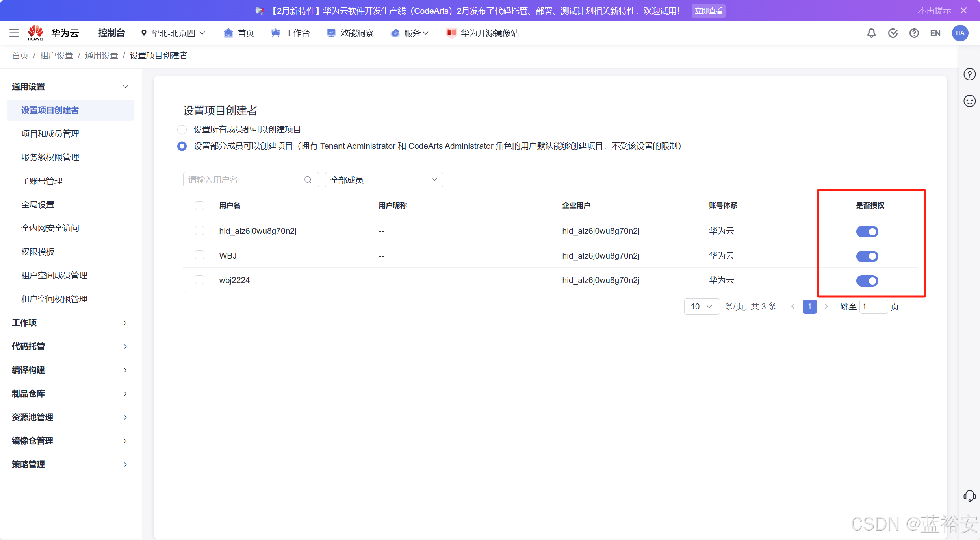Open the 全部成员 member filter dropdown

coord(384,180)
